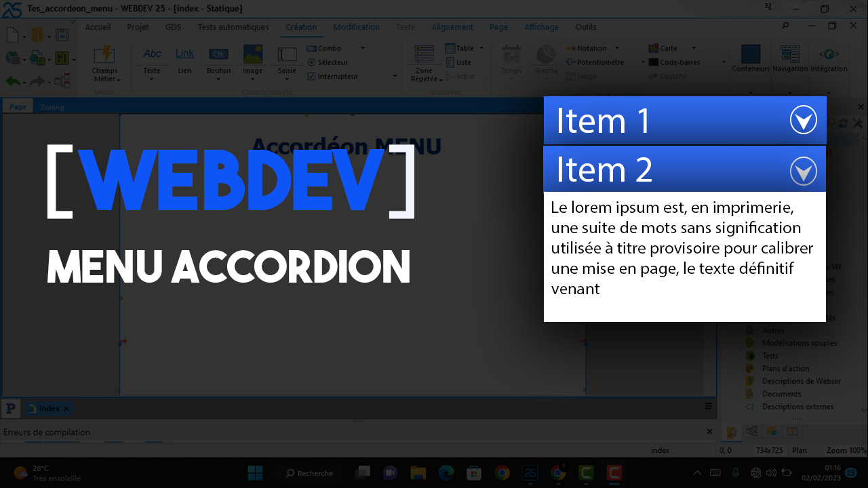The height and width of the screenshot is (488, 868).
Task: Expand the Bouton control dropdown
Action: 218,79
